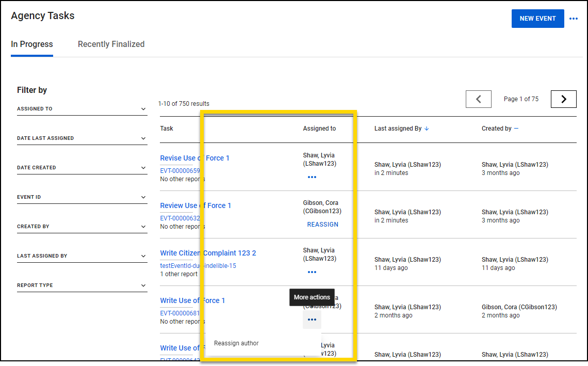Open the EVENT ID filter section
This screenshot has height=366, width=588.
pyautogui.click(x=82, y=197)
